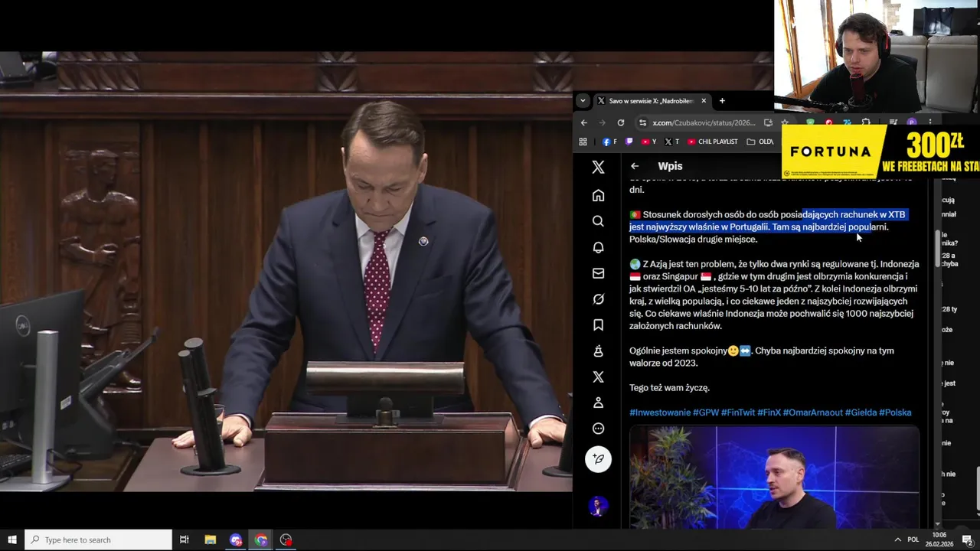
Task: Open CHIL PLAYLIST bookmark
Action: 713,142
